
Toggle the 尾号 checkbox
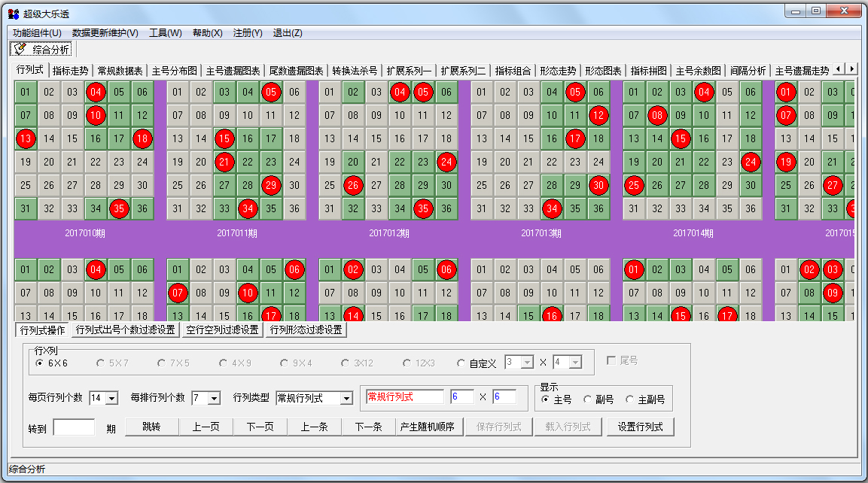[612, 360]
